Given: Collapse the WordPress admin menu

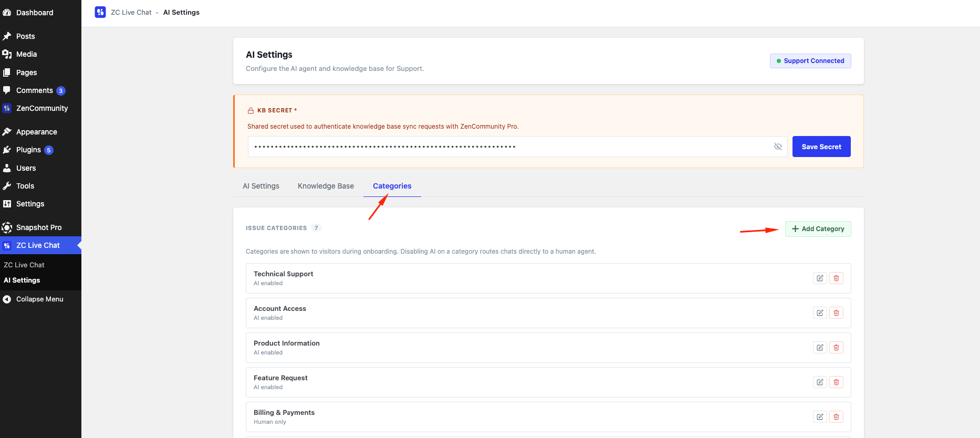Looking at the screenshot, I should [40, 299].
